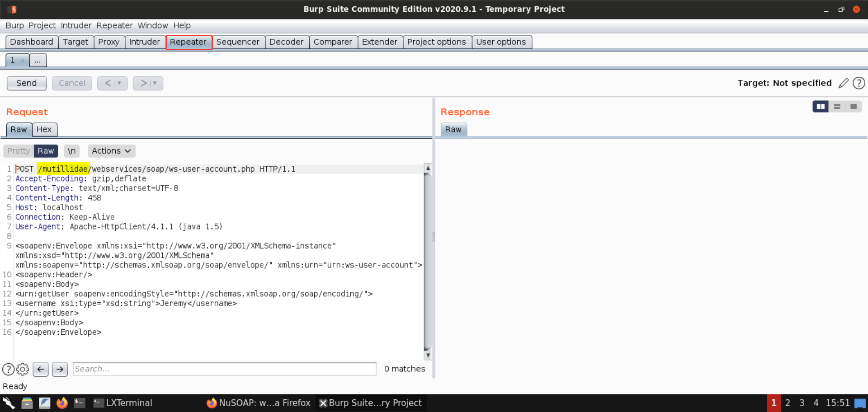
Task: Select top-bottom stacked layout icon
Action: (837, 107)
